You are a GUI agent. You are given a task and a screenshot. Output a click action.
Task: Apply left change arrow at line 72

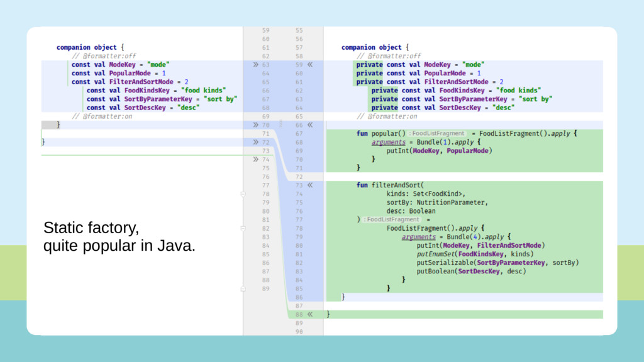(x=255, y=142)
